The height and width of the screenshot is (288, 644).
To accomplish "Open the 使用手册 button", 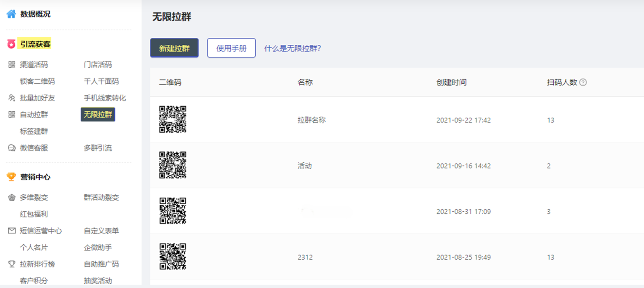I will coord(232,48).
